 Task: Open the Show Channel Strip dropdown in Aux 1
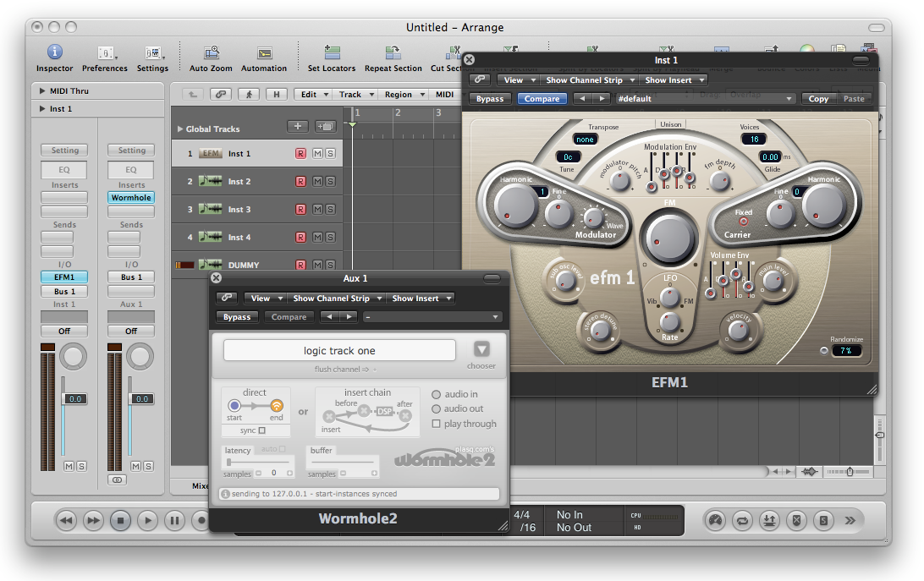tap(338, 299)
